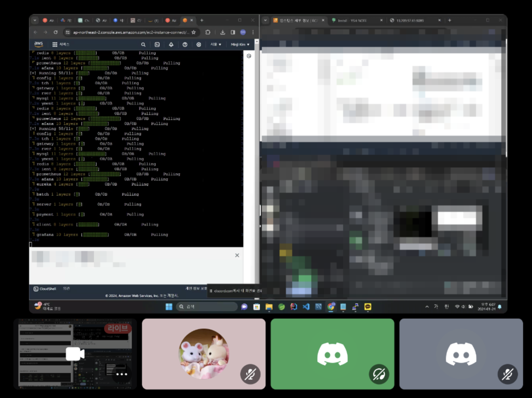Open browser downloads icon
Image resolution: width=532 pixels, height=398 pixels.
coord(223,32)
